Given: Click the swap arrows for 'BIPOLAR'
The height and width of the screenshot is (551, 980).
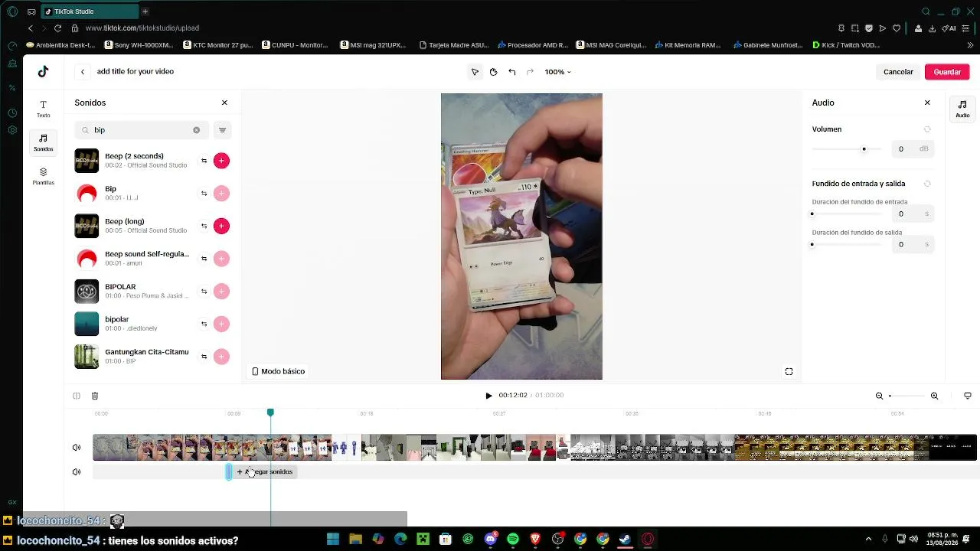Looking at the screenshot, I should [204, 291].
